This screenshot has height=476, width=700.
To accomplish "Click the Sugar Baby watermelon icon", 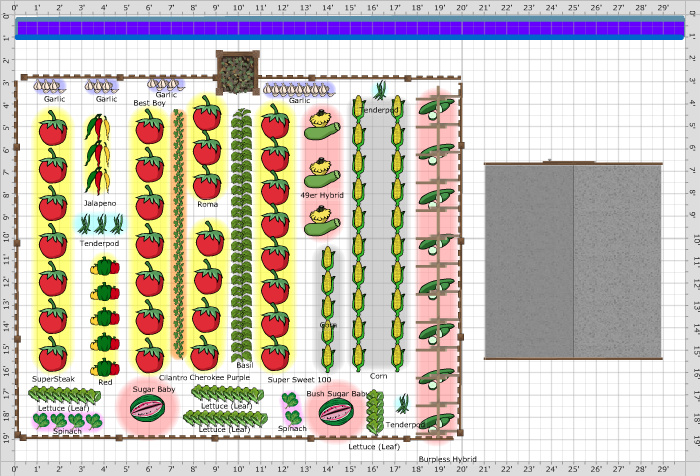I will pos(148,408).
